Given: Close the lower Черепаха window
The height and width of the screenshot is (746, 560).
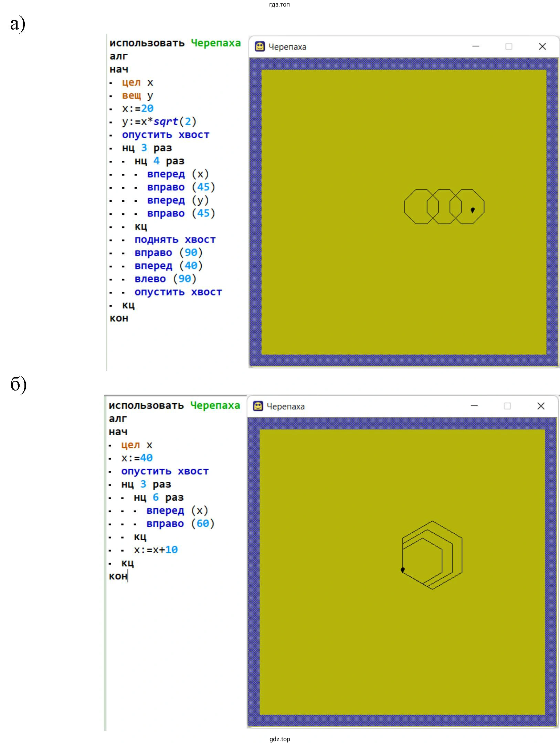Looking at the screenshot, I should (x=541, y=406).
